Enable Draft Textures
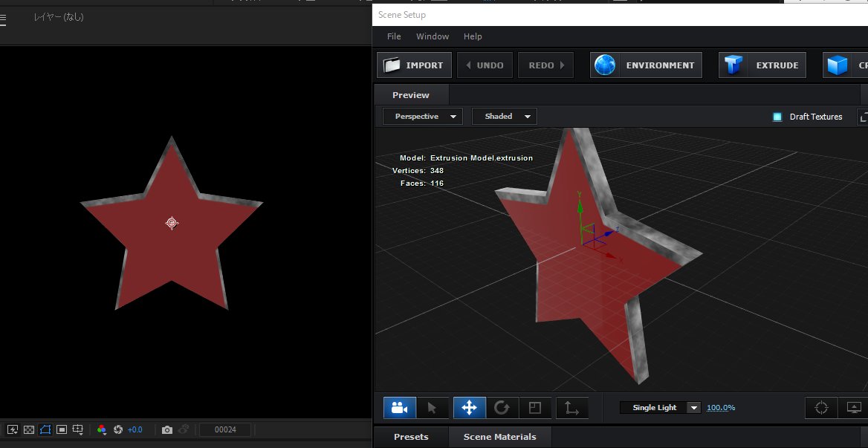 tap(777, 117)
